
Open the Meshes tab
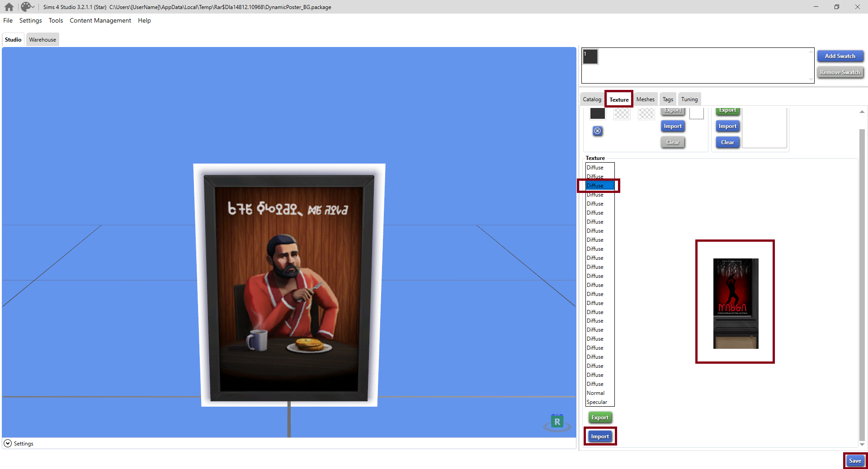tap(645, 99)
